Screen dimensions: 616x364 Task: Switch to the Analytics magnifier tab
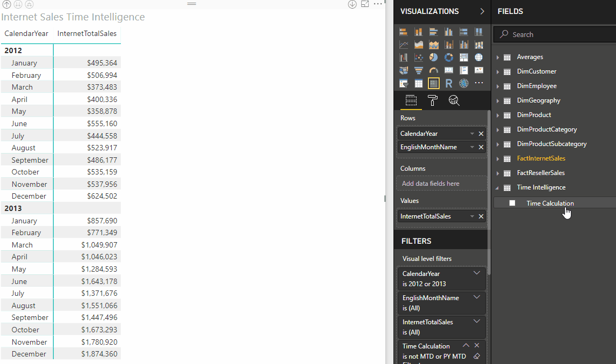pos(454,100)
